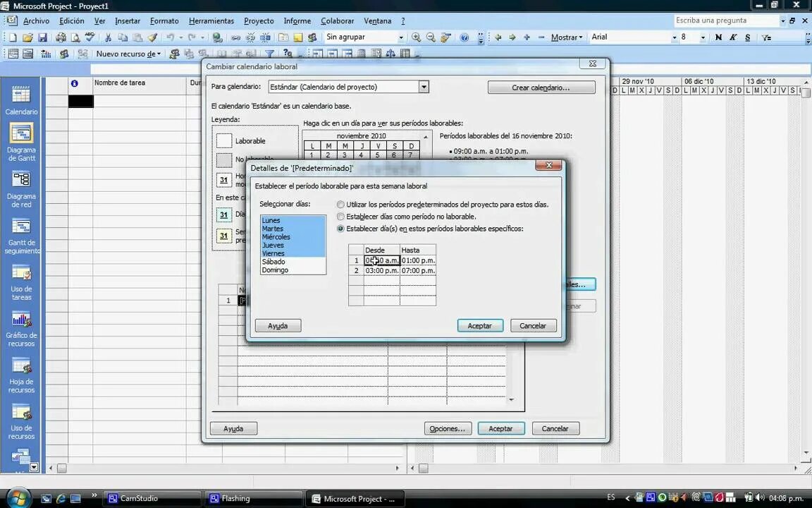Open the Herramientas menu
The width and height of the screenshot is (812, 508).
click(211, 20)
